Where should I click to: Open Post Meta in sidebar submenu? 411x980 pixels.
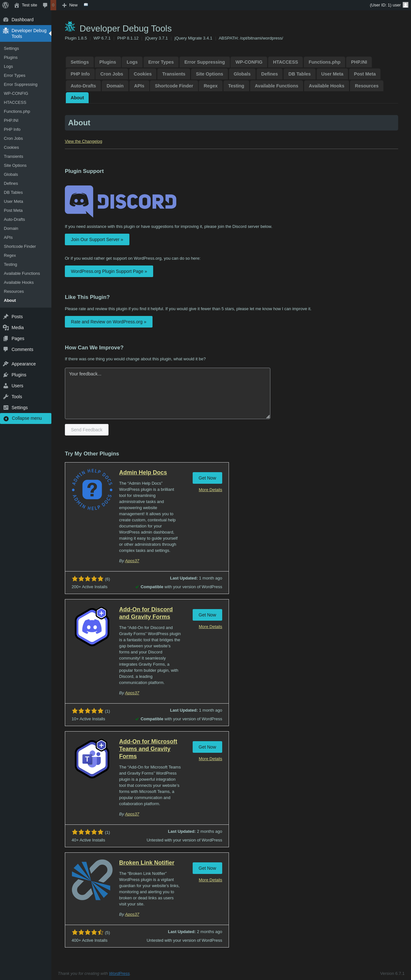13,211
